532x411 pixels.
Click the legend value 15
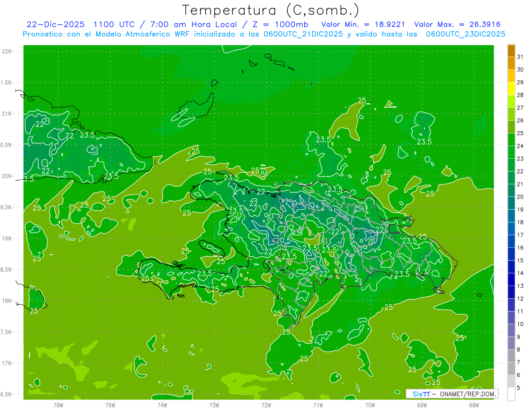point(520,260)
